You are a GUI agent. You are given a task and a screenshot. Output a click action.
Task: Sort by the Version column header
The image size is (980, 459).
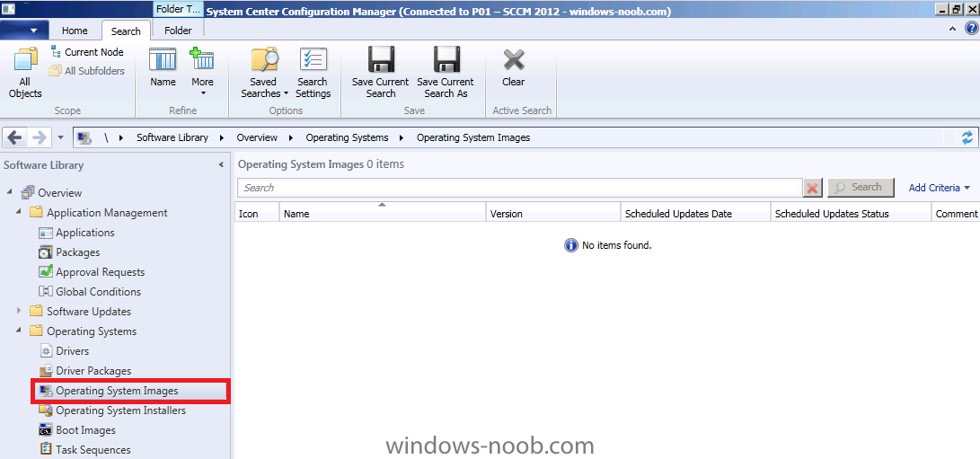click(x=553, y=213)
